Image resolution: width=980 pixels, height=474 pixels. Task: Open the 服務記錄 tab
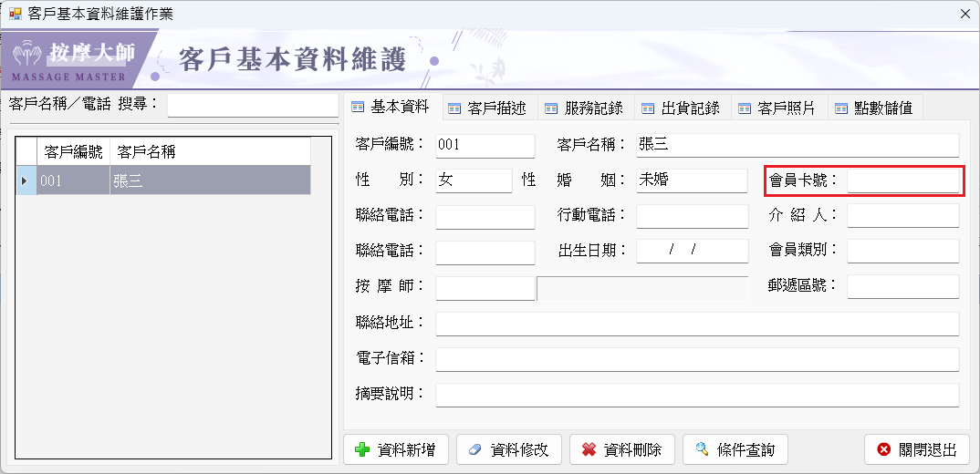pos(586,108)
